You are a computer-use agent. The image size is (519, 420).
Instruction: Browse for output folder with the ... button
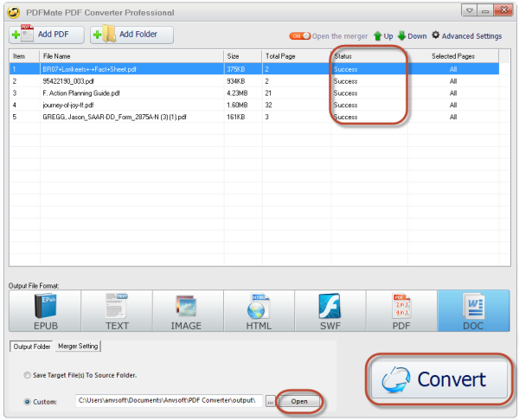(x=270, y=402)
